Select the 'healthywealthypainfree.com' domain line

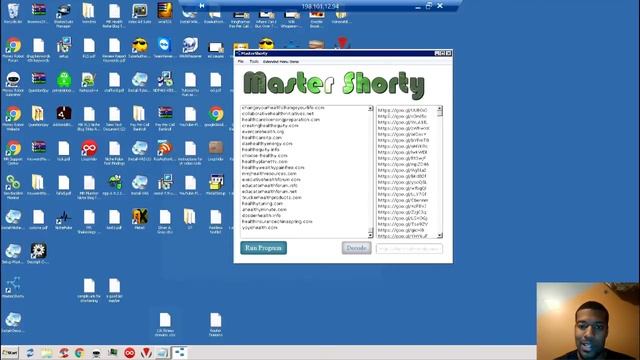tap(273, 168)
